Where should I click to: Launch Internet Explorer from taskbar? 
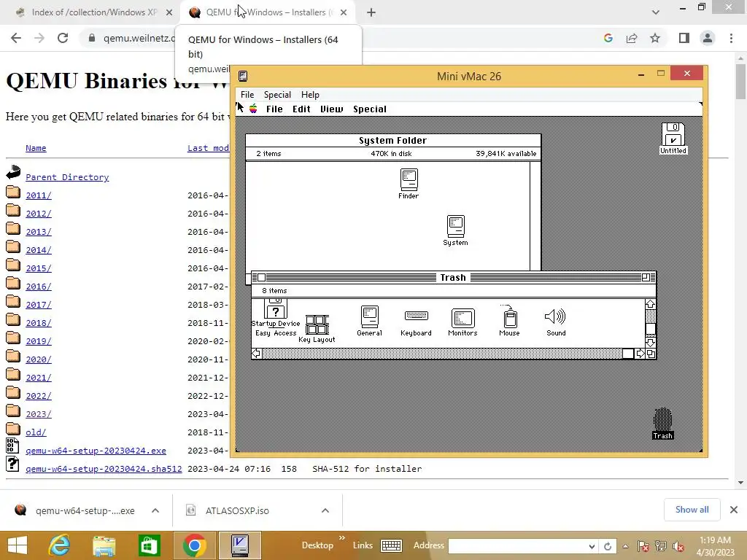click(59, 545)
